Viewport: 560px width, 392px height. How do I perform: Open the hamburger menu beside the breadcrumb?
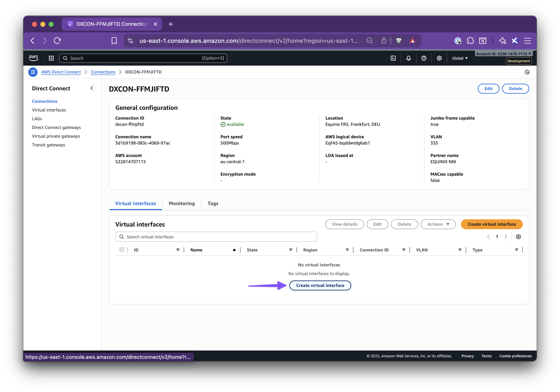(33, 72)
